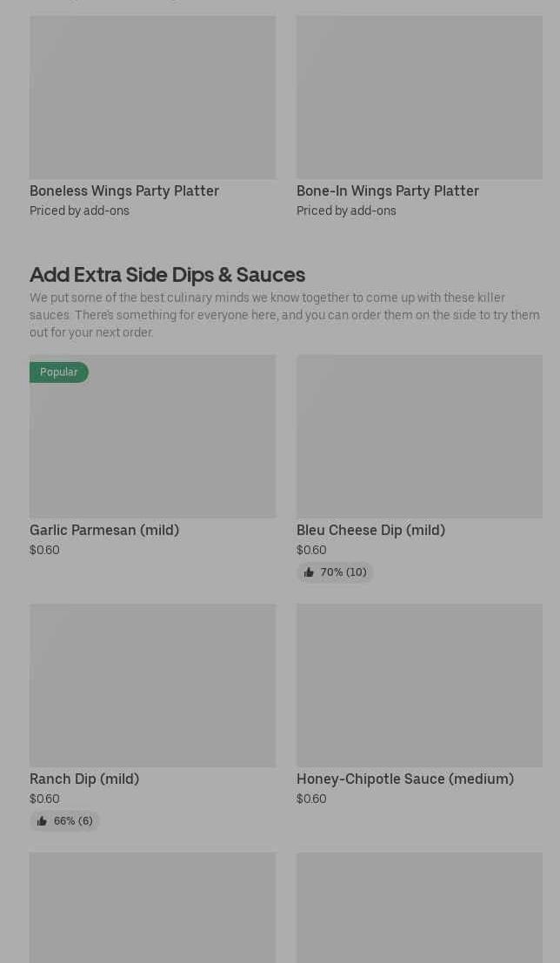
Task: Open the Honey-Chipotle Sauce item image
Action: tap(419, 685)
